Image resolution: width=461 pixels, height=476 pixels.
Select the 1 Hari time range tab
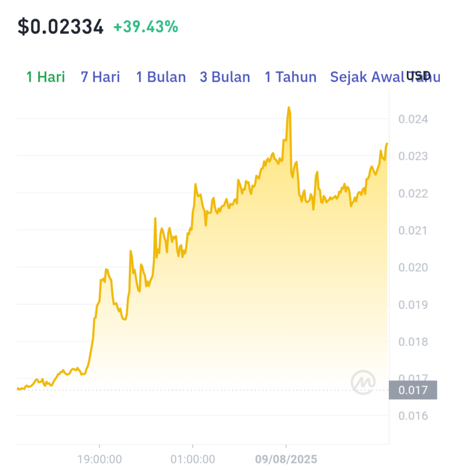click(46, 77)
